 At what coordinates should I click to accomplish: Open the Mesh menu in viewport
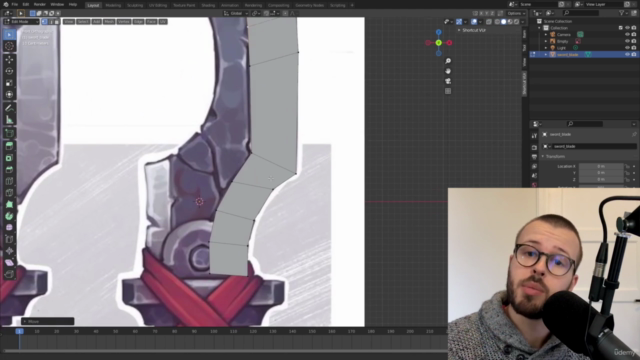(109, 22)
